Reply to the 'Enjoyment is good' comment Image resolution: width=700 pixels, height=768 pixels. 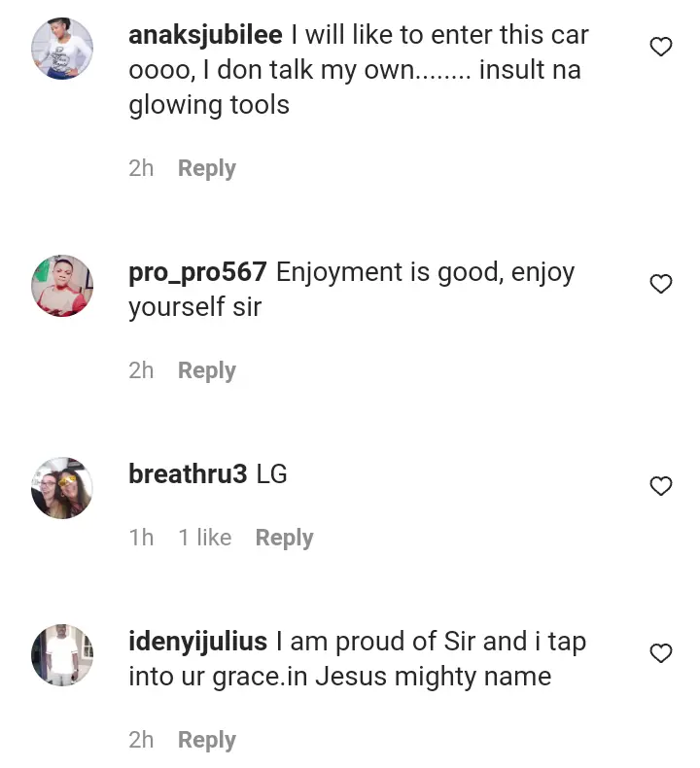coord(207,371)
